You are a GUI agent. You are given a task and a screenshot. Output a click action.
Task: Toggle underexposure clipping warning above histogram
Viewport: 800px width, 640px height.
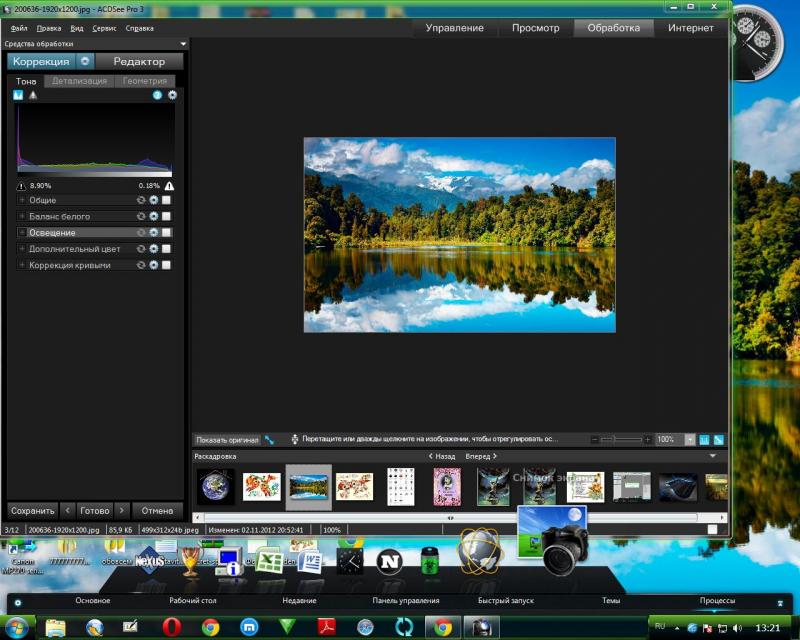[18, 95]
